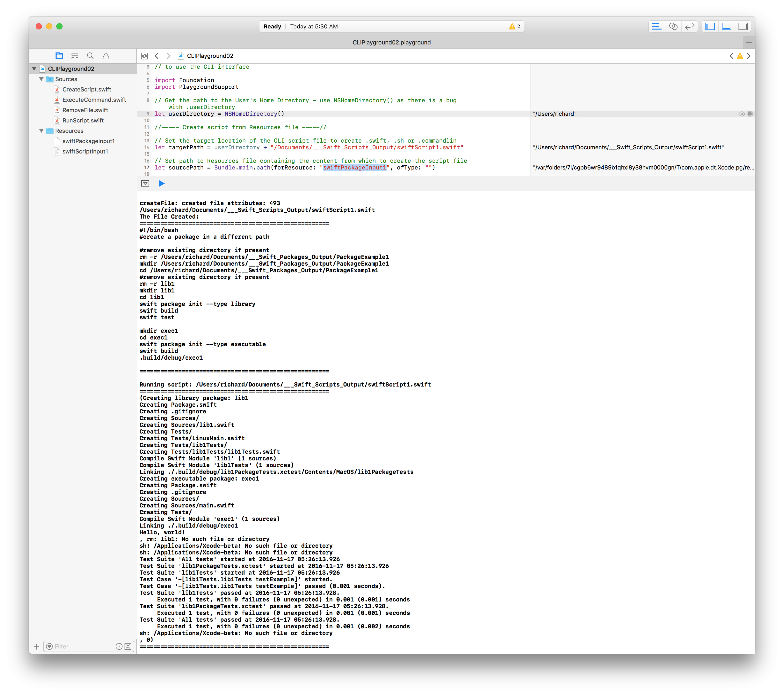Toggle the bottom debug area panel
Viewport: 784px width, 695px height.
pyautogui.click(x=726, y=26)
